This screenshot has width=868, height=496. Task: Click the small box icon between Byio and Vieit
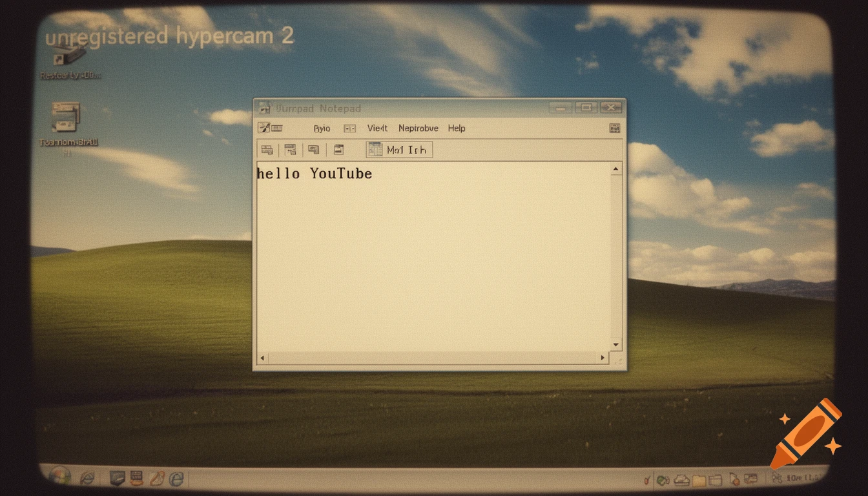point(349,129)
